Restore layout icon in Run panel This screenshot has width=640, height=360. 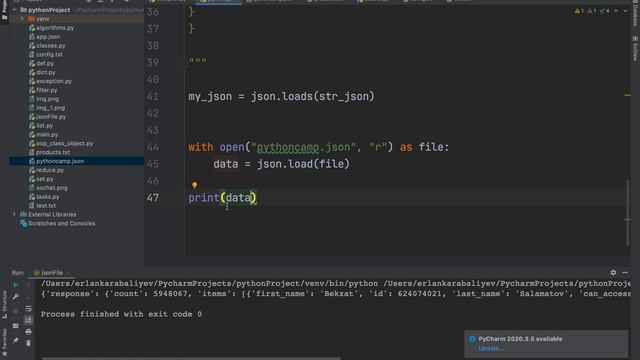pos(16,326)
